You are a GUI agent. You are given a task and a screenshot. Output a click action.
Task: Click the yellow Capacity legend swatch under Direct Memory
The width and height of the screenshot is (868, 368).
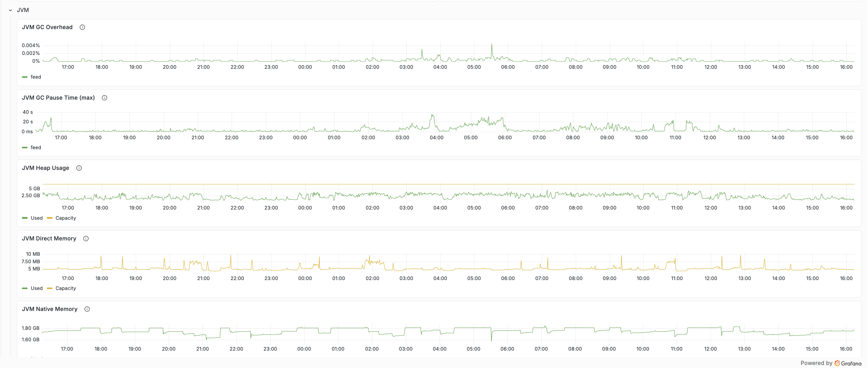[49, 288]
